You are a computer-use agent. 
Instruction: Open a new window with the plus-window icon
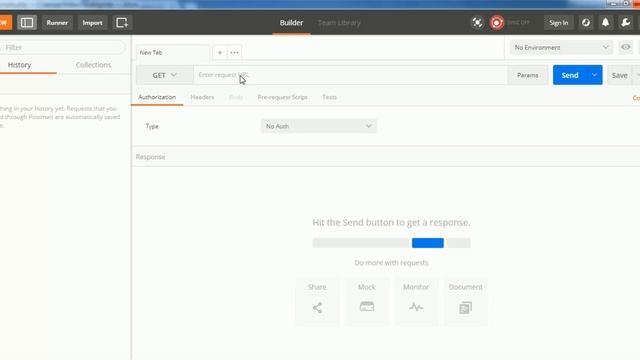[x=122, y=22]
